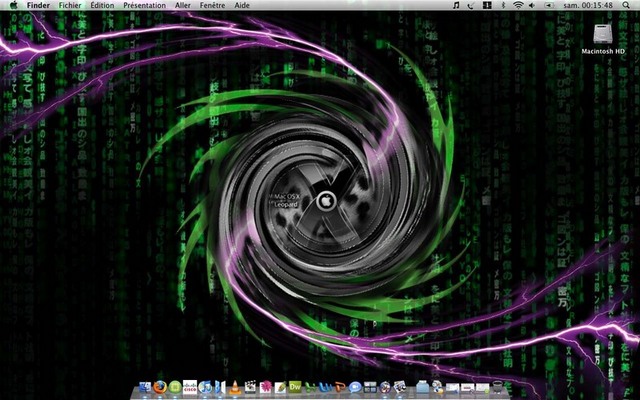The width and height of the screenshot is (640, 400).
Task: Open the Spaces menu bar icon
Action: [x=487, y=5]
